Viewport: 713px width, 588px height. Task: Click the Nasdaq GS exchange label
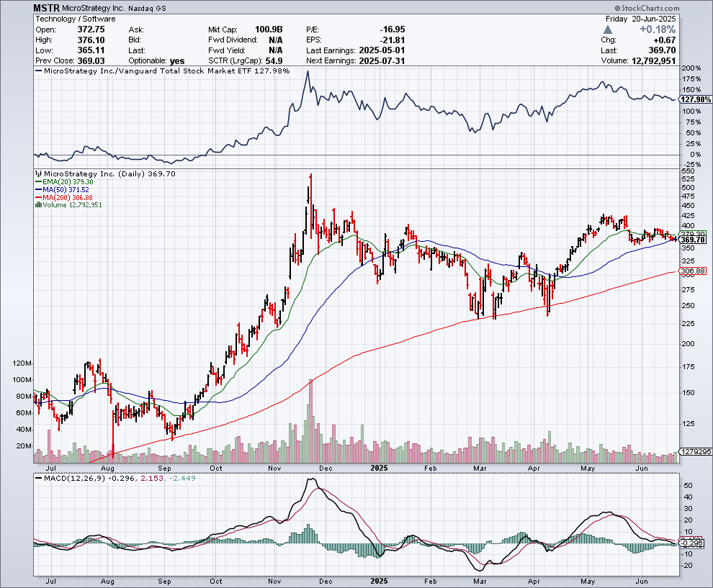(x=147, y=8)
